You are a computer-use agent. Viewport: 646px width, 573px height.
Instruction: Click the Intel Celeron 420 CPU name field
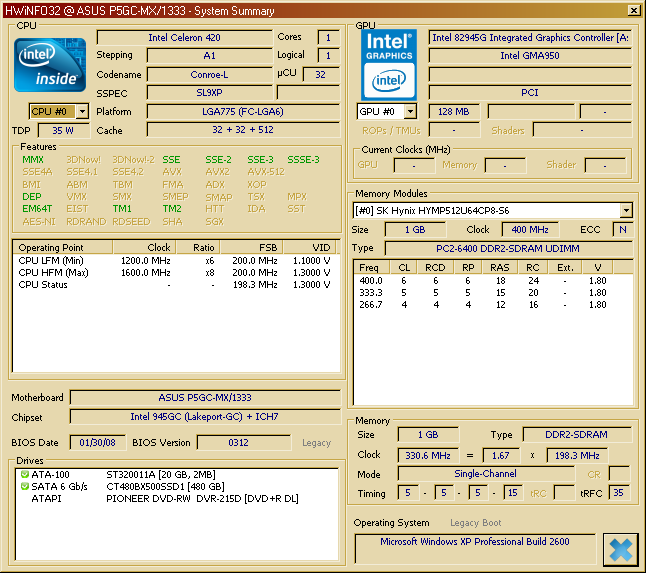pos(184,37)
